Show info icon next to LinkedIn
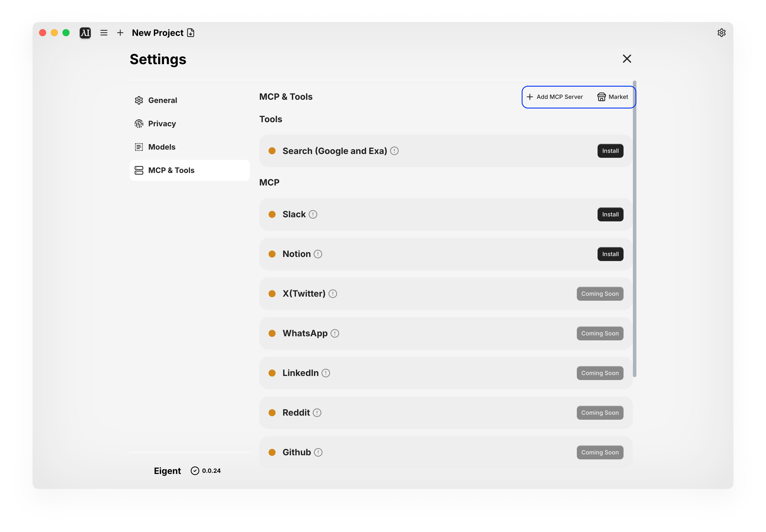This screenshot has height=532, width=766. pos(325,373)
